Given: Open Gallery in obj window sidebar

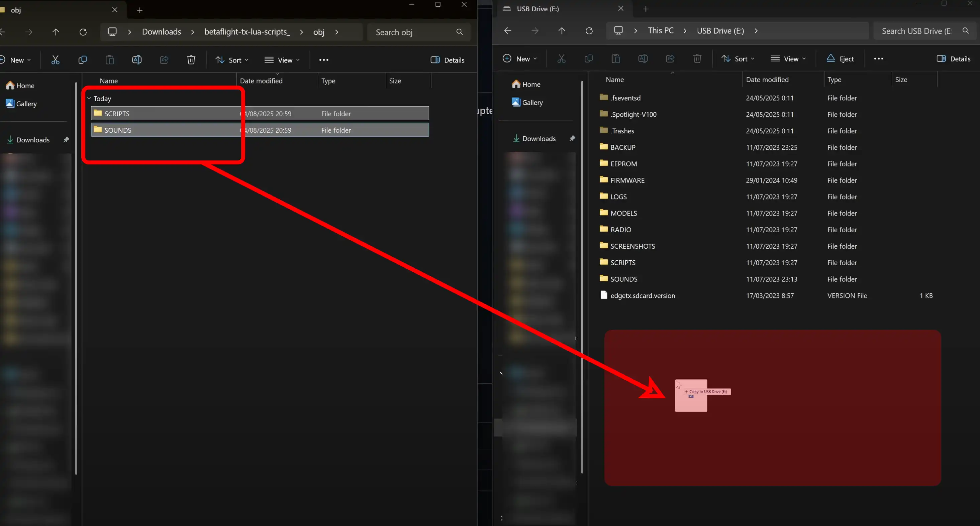Looking at the screenshot, I should (x=21, y=104).
